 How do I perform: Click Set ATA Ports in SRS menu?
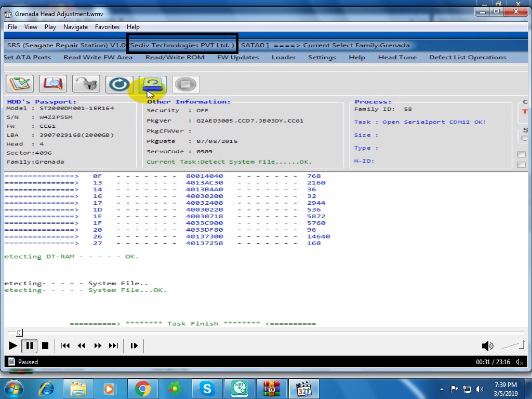coord(28,57)
